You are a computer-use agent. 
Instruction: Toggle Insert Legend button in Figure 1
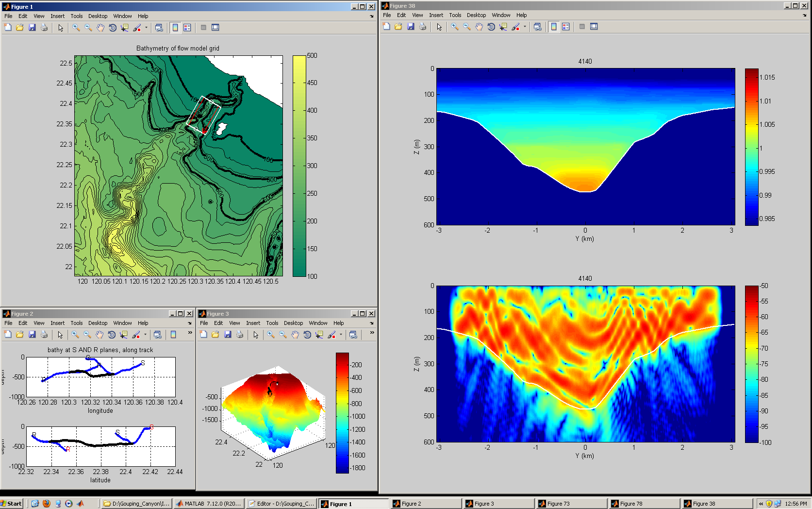187,28
